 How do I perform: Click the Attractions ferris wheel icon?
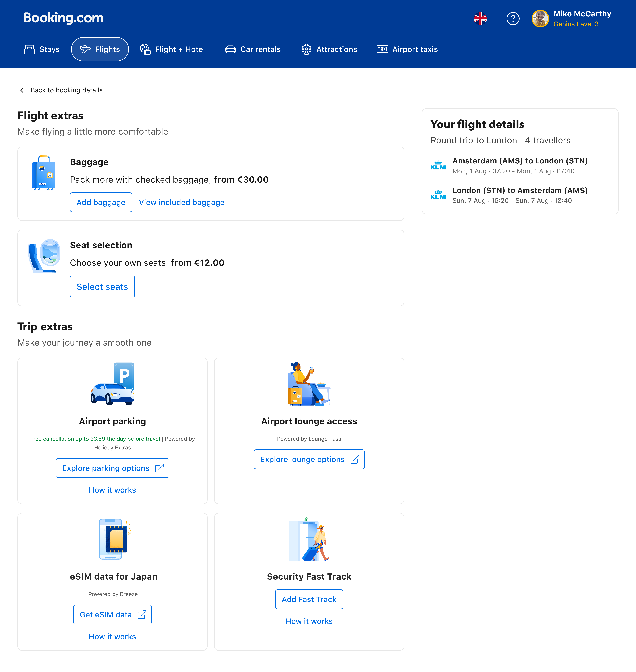click(307, 49)
